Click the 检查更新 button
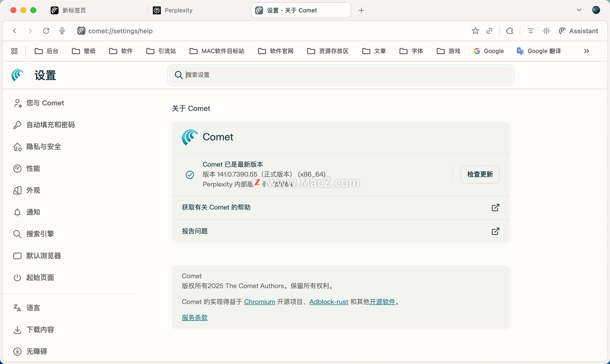The image size is (610, 364). [480, 174]
